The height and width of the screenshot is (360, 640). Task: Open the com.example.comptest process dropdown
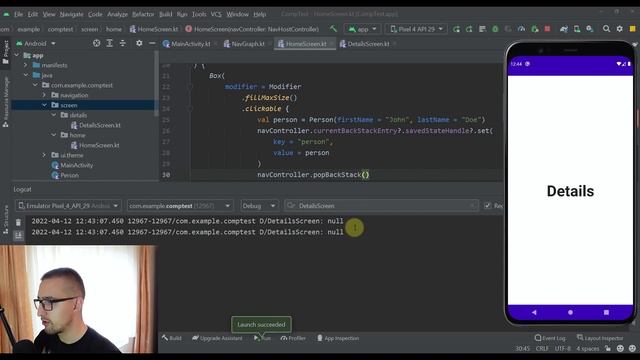click(x=180, y=206)
